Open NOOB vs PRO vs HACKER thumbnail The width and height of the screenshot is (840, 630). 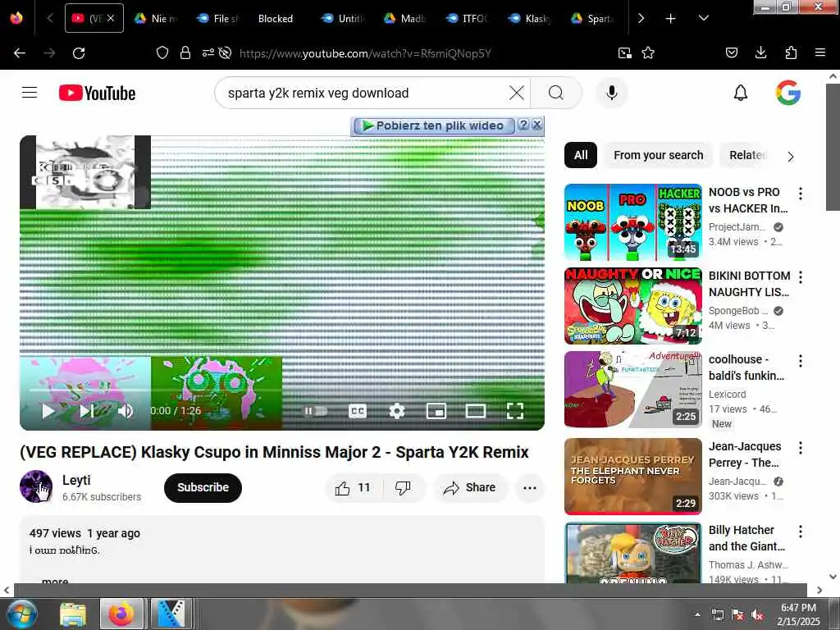(632, 221)
